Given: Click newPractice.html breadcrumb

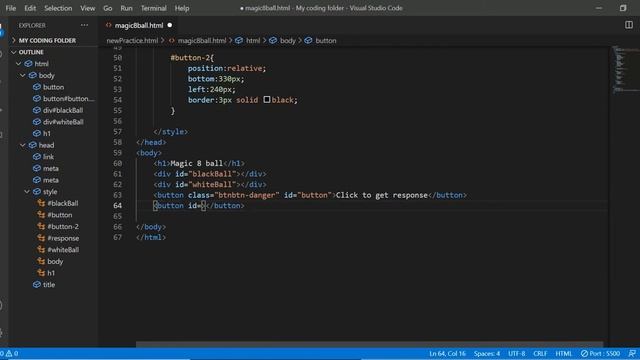Looking at the screenshot, I should point(132,40).
